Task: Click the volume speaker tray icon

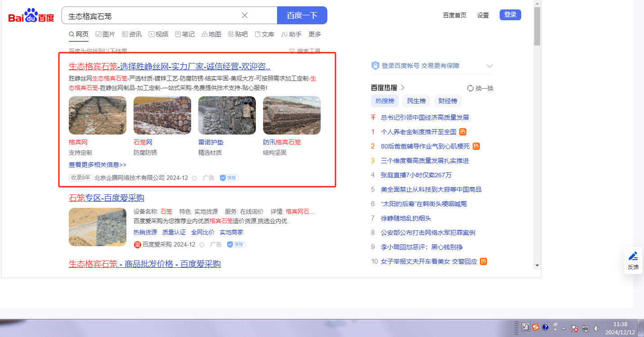Action: 596,328
